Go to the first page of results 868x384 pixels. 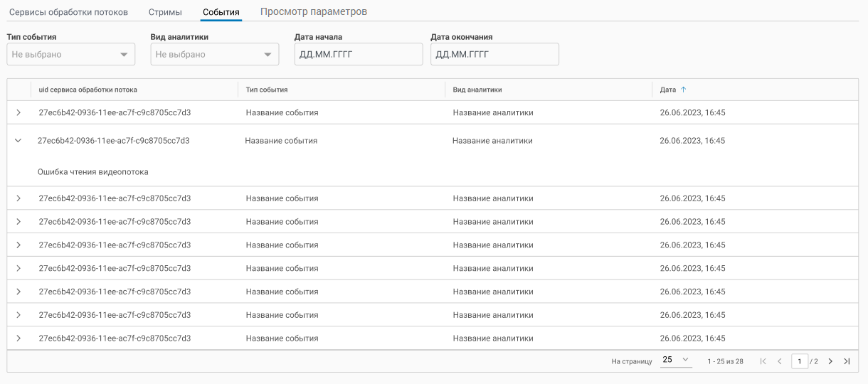pyautogui.click(x=763, y=361)
